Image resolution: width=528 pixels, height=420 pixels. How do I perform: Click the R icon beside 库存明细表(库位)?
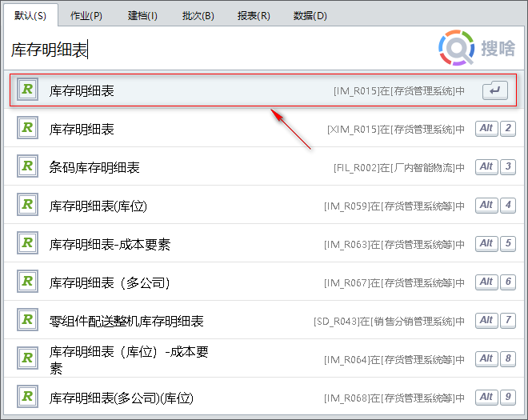28,205
